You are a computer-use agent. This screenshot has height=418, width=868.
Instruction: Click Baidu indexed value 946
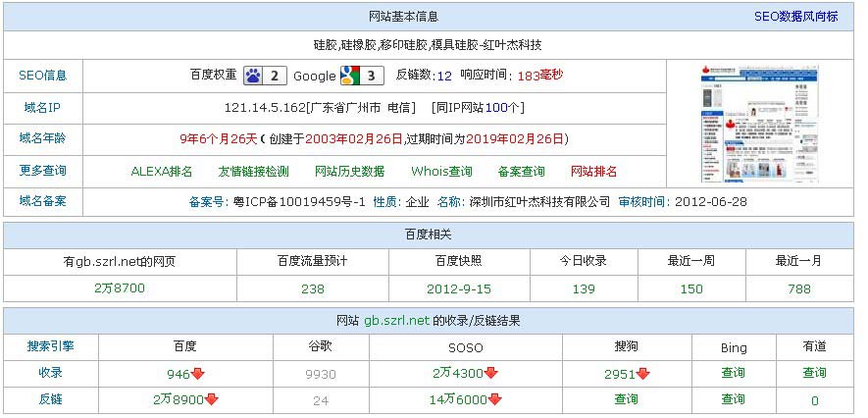[x=179, y=374]
